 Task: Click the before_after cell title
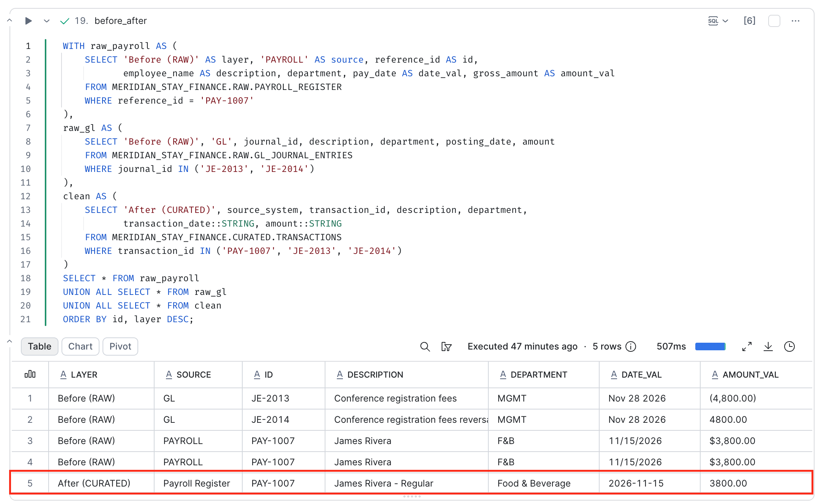click(120, 20)
